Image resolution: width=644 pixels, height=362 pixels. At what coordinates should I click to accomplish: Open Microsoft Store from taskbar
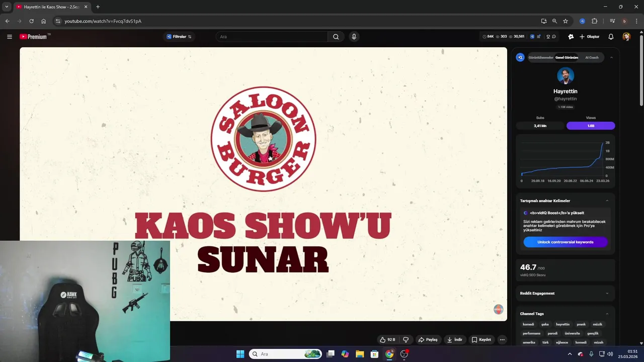pos(374,354)
